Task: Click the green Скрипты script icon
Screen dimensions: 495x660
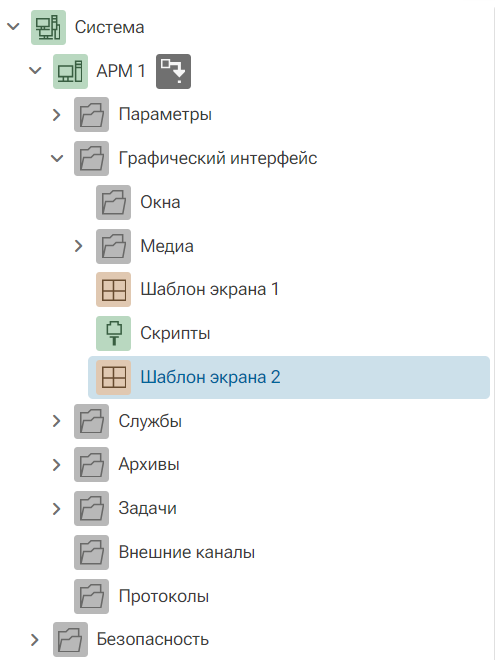Action: coord(114,333)
